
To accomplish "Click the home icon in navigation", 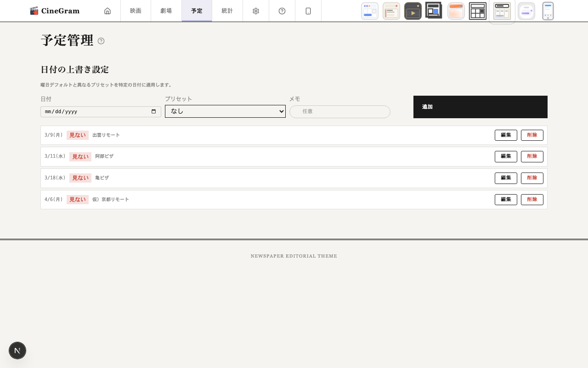I will click(107, 11).
